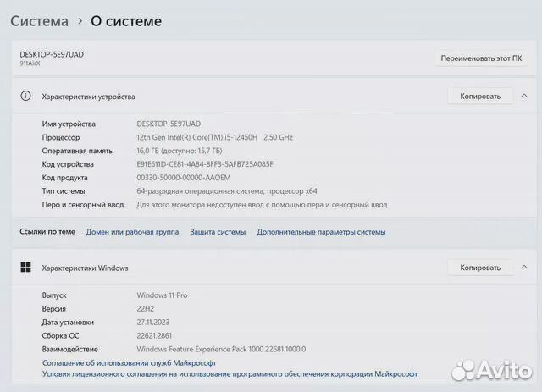Screen dimensions: 542x392
Task: Click the Оперативная память label
Action: pyautogui.click(x=77, y=151)
